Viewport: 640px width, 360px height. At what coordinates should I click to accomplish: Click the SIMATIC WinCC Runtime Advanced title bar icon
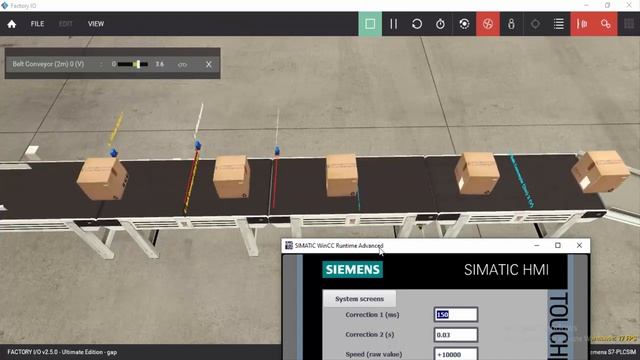coord(289,245)
